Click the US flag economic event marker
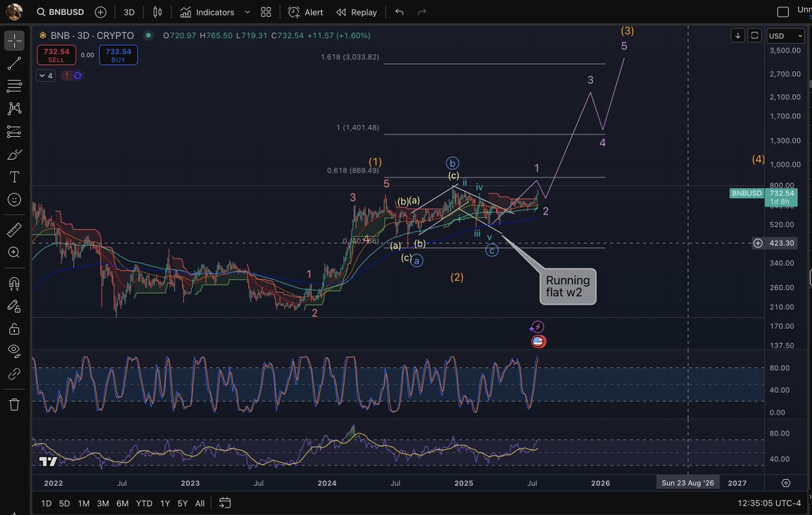This screenshot has width=812, height=515. point(539,342)
